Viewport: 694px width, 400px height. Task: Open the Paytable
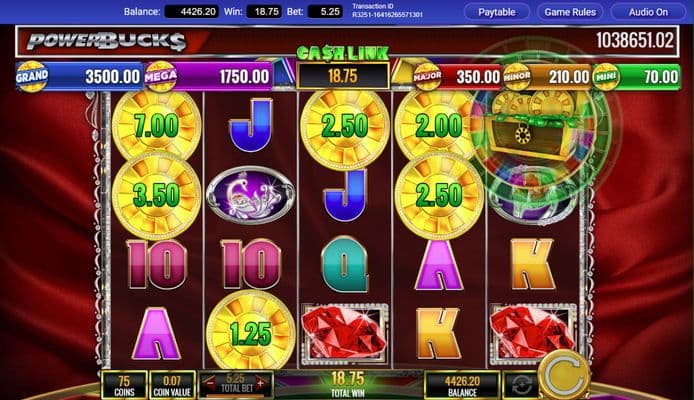[x=497, y=12]
